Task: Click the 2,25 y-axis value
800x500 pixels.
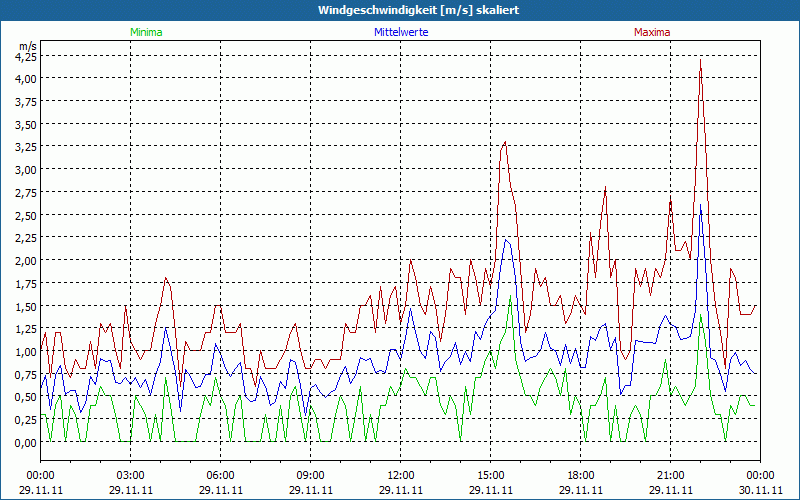Action: click(x=26, y=238)
